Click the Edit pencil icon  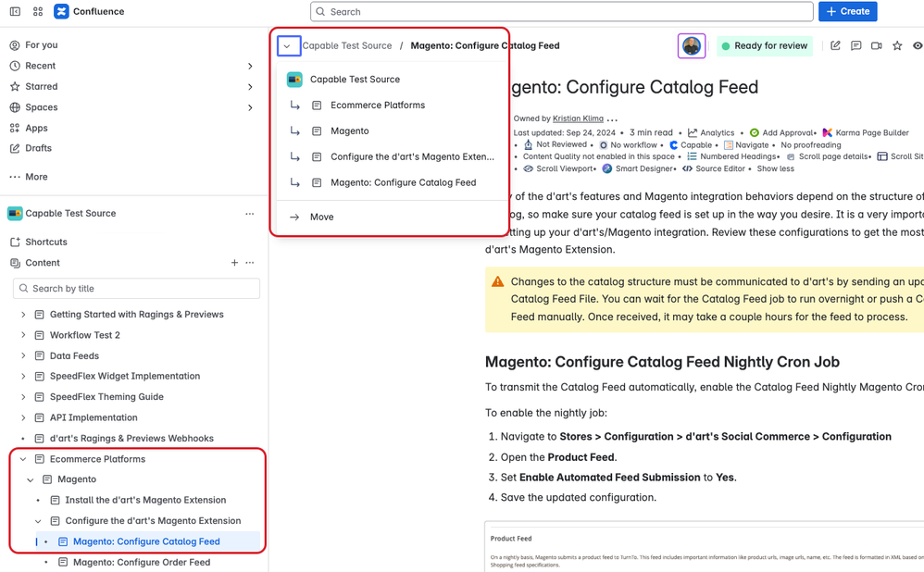click(x=835, y=45)
